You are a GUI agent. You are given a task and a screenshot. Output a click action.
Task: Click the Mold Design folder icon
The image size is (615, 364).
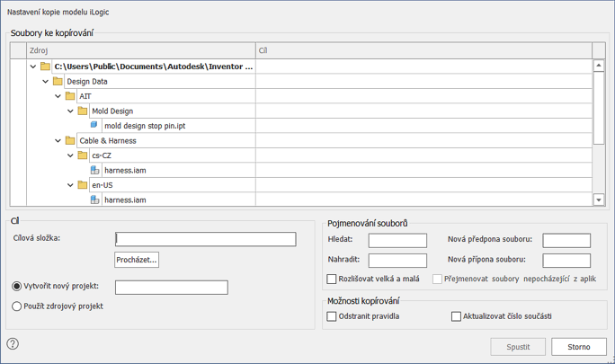(x=83, y=111)
